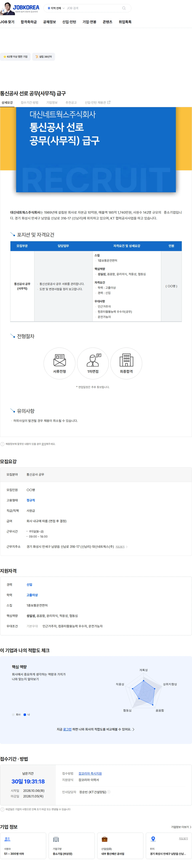
Task: Select the 상세요강 tab
Action: click(x=7, y=103)
